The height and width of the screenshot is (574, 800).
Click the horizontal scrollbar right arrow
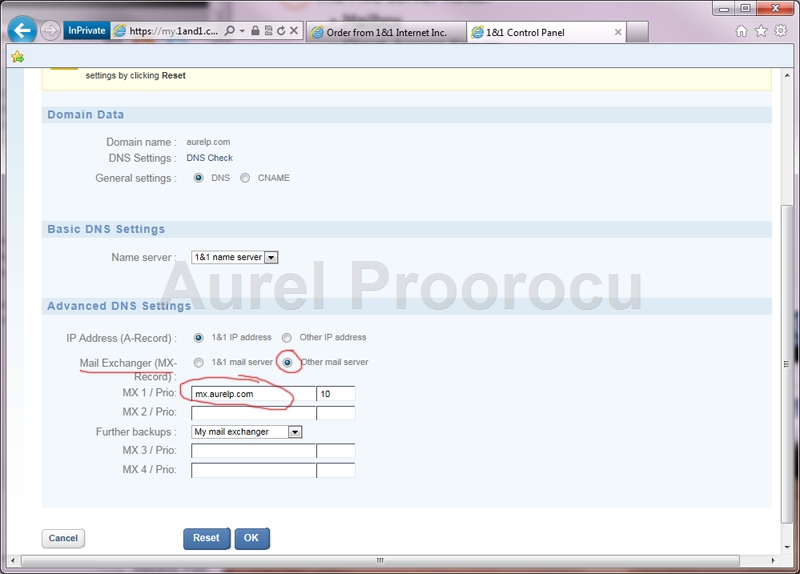[773, 560]
